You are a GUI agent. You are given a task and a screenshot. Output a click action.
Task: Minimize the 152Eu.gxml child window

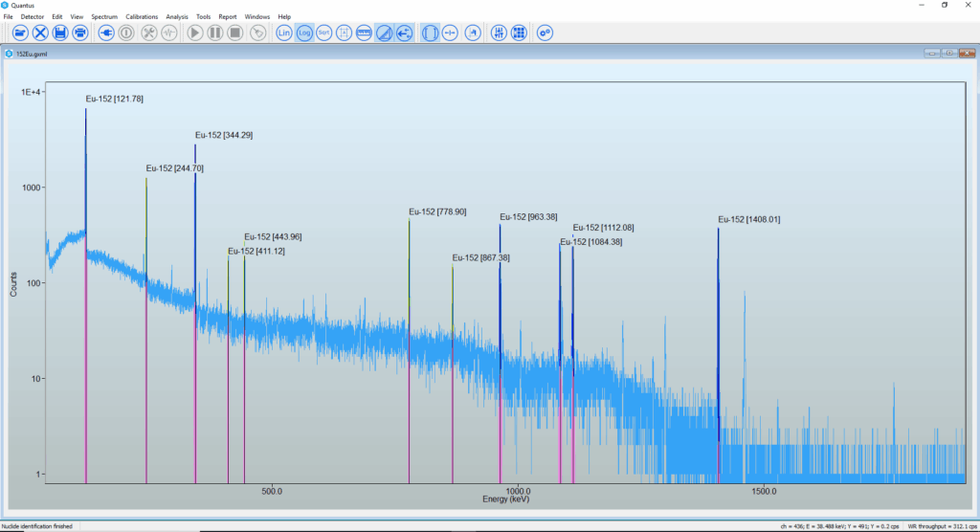(x=932, y=54)
